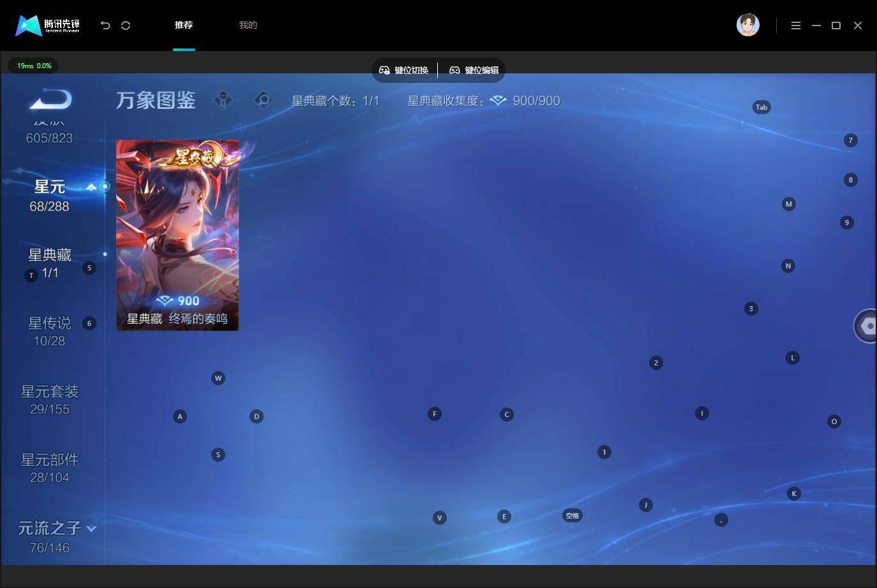Click the number 6 key marker
The image size is (877, 588).
89,323
